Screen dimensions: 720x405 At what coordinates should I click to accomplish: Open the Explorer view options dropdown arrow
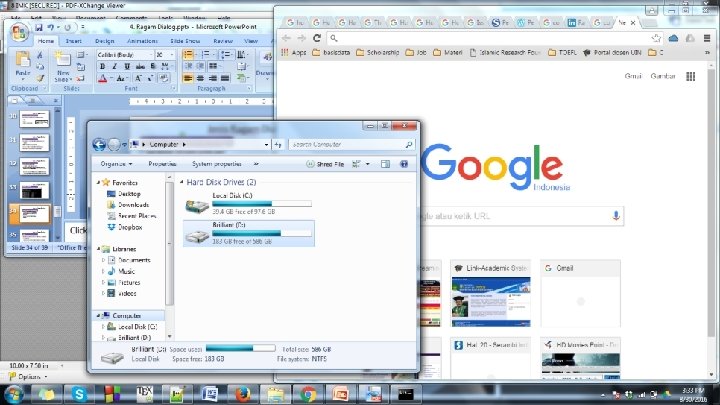pos(368,164)
